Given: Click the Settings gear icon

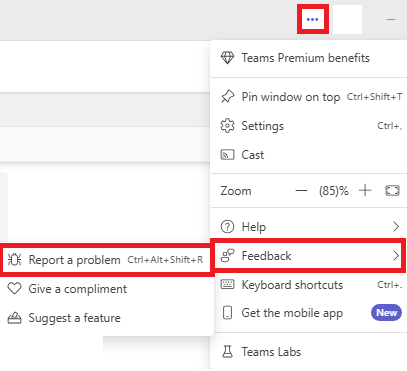Looking at the screenshot, I should click(x=227, y=126).
